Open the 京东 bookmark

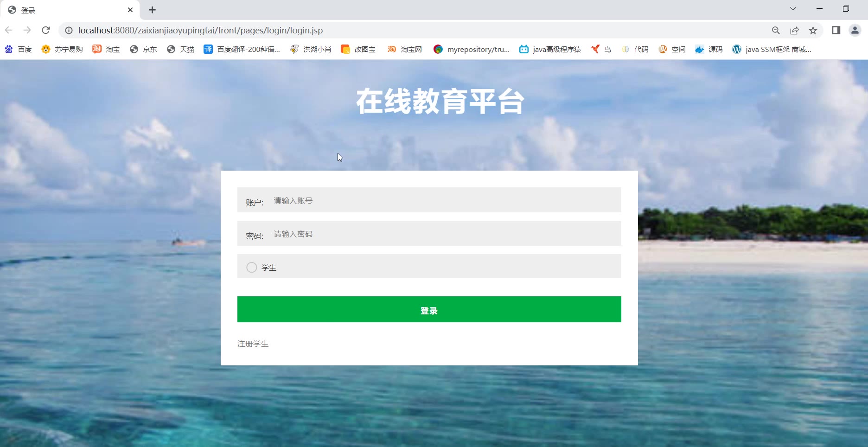[143, 49]
